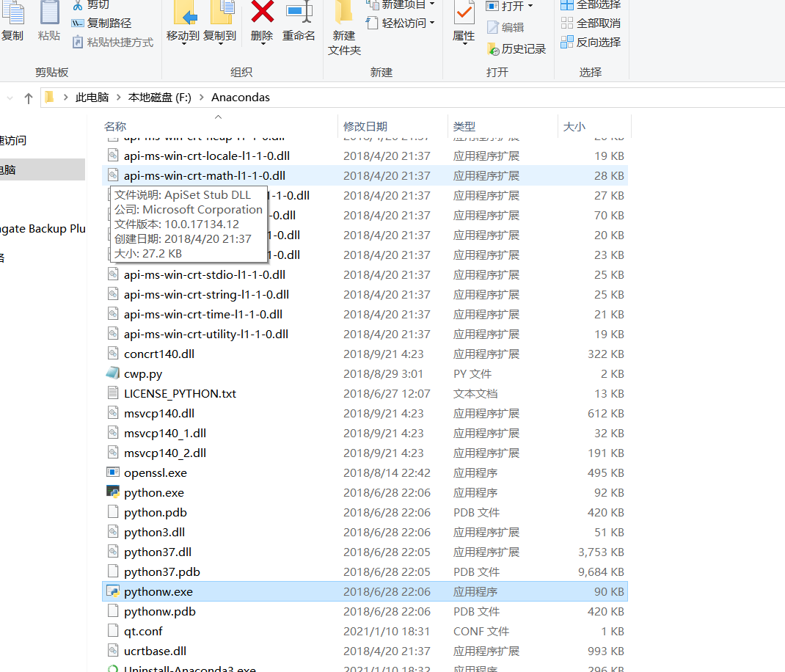
Task: Select api-ms-win-crt-string-l1-1-0.dll file
Action: coord(365,294)
